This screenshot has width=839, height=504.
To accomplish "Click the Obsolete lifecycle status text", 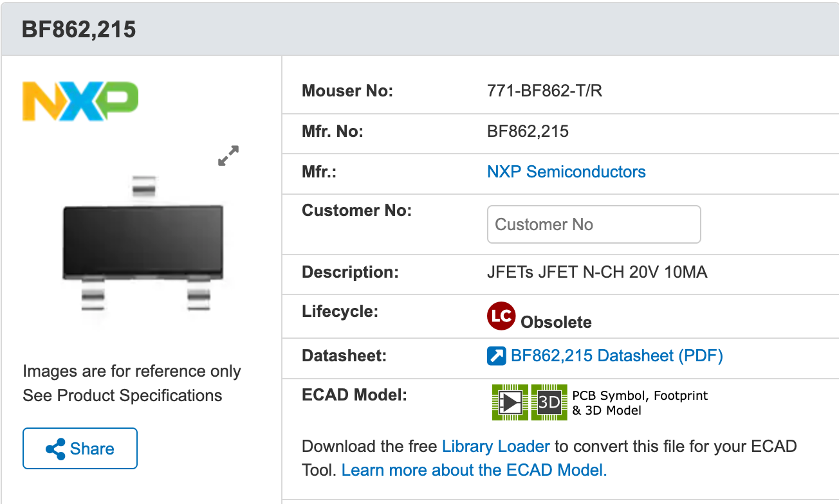I will coord(556,321).
